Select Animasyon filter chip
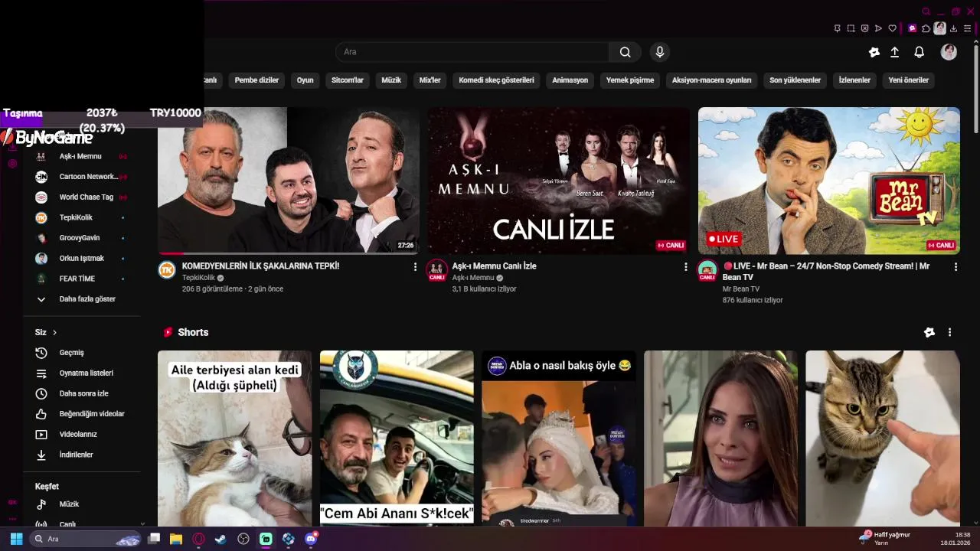This screenshot has height=551, width=980. 570,80
